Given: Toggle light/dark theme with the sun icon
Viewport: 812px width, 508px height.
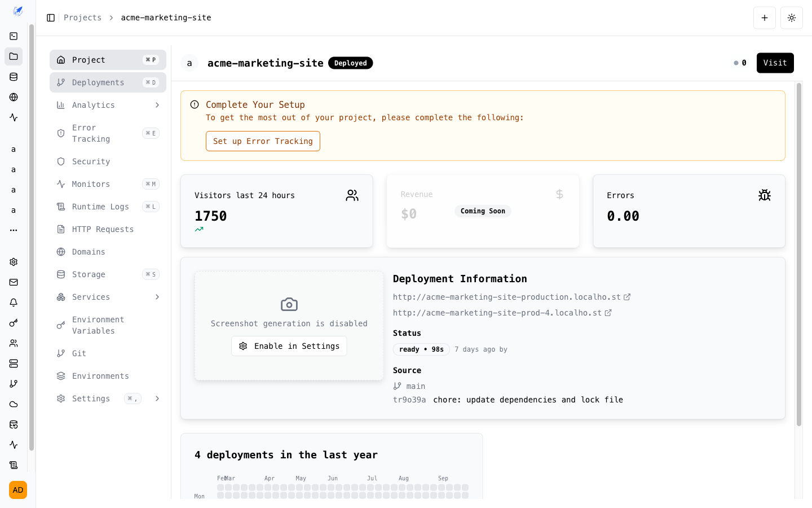Looking at the screenshot, I should [791, 17].
